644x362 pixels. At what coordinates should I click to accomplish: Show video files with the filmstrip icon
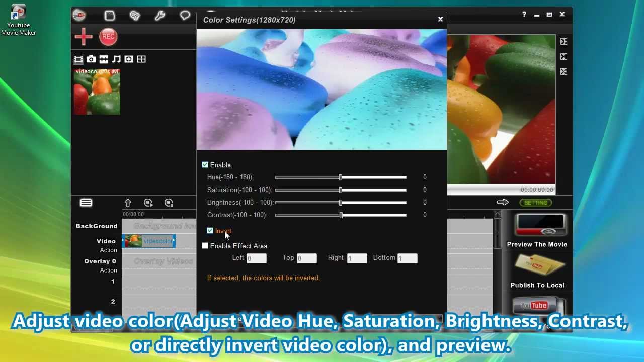pos(78,59)
